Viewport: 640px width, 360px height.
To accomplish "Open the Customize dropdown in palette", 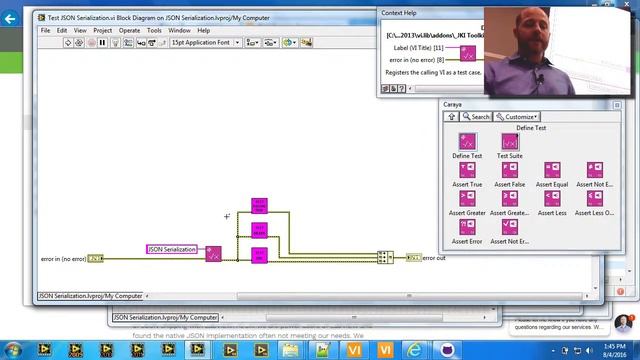I will (x=517, y=117).
